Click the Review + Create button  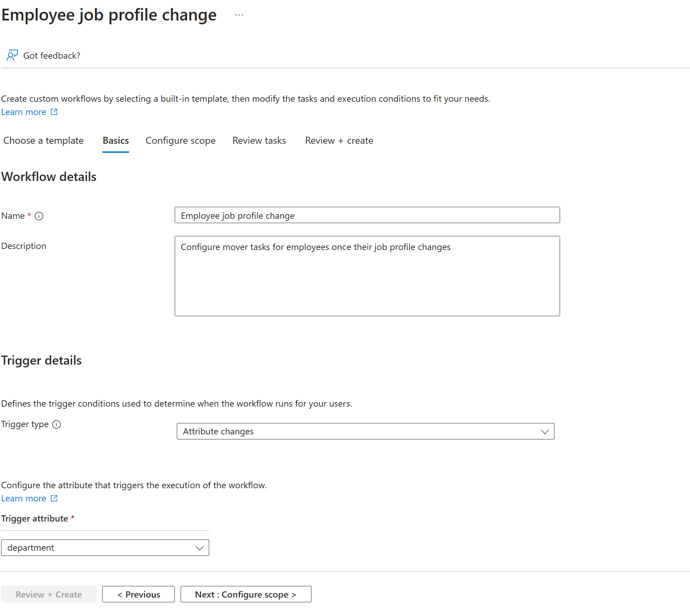[x=49, y=594]
